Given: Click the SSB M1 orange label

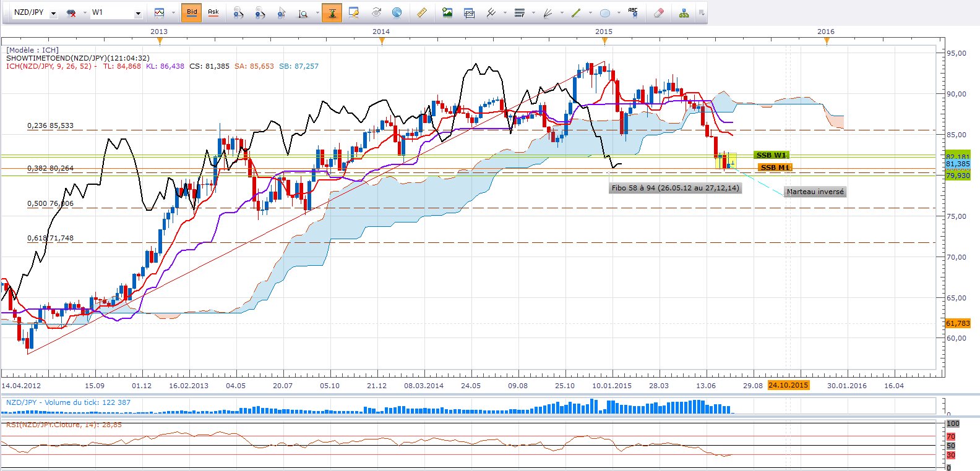Looking at the screenshot, I should click(x=775, y=168).
